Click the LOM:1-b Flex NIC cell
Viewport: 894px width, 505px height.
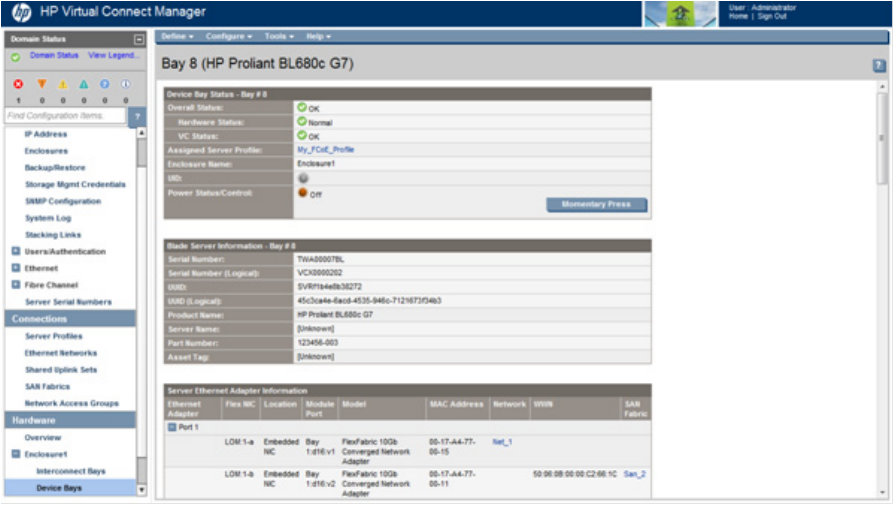pos(239,474)
